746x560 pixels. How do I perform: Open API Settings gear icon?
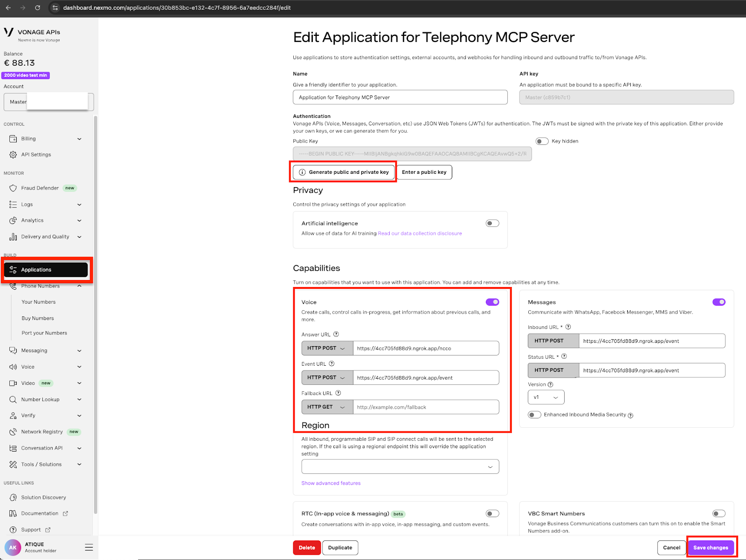[13, 155]
